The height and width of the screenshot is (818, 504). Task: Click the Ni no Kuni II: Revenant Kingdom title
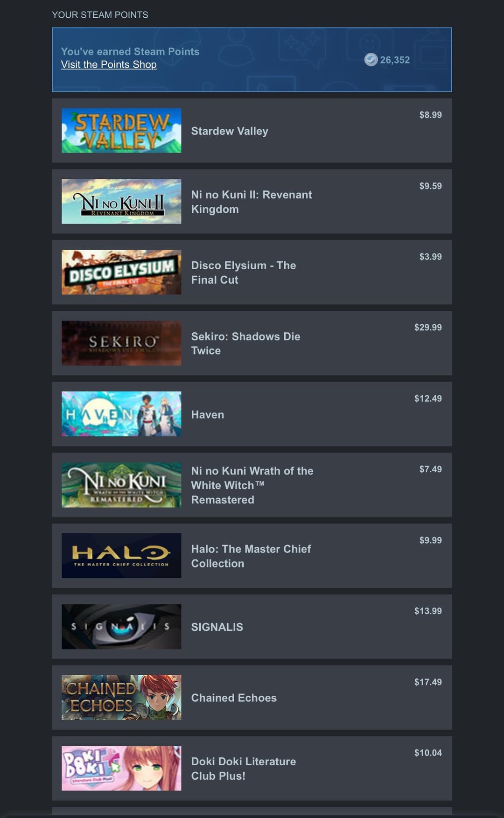click(x=252, y=202)
